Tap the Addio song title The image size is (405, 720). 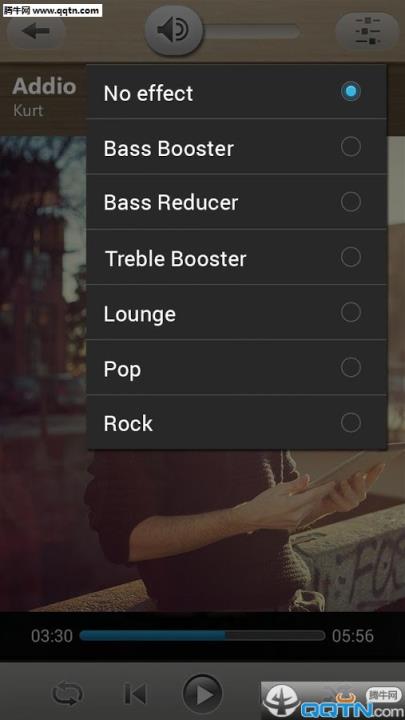[44, 86]
